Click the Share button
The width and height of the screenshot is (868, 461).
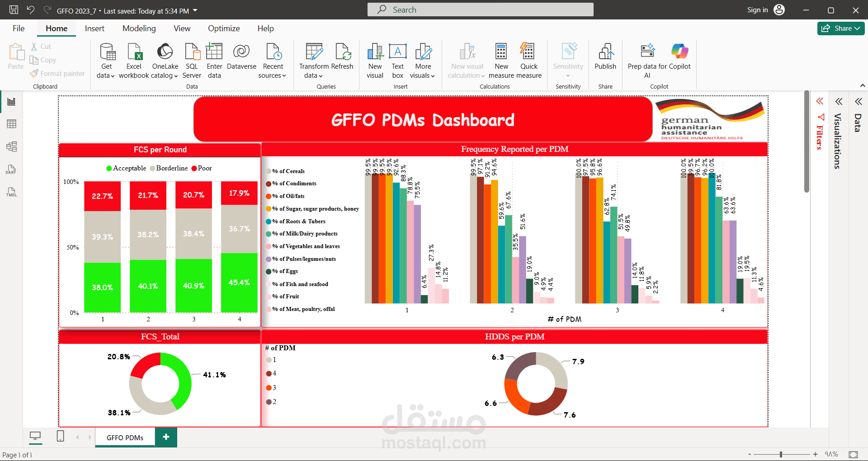(841, 28)
